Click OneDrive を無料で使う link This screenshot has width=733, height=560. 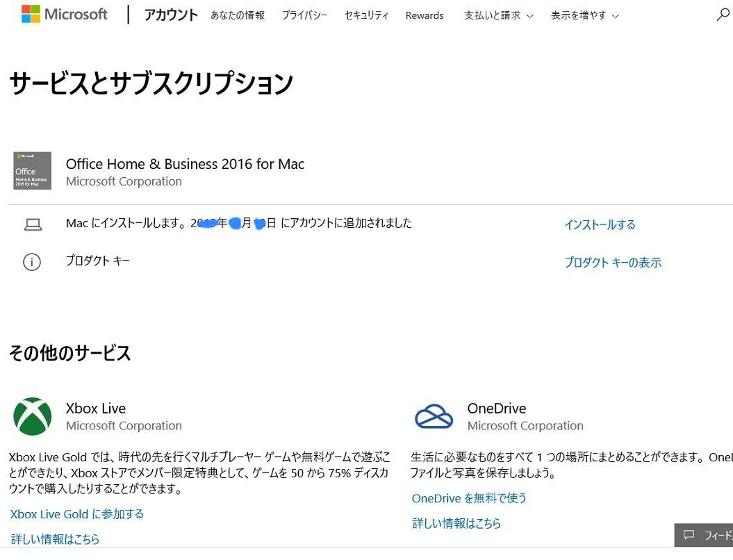click(469, 498)
